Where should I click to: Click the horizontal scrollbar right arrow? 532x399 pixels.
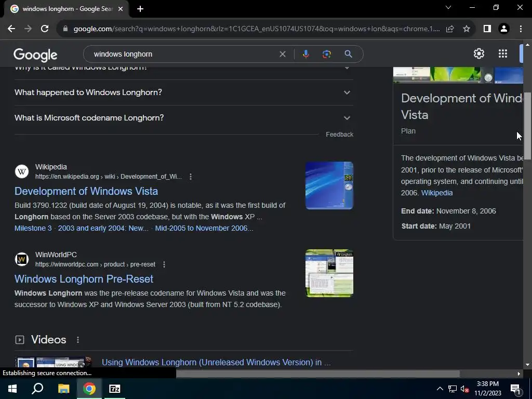click(519, 374)
